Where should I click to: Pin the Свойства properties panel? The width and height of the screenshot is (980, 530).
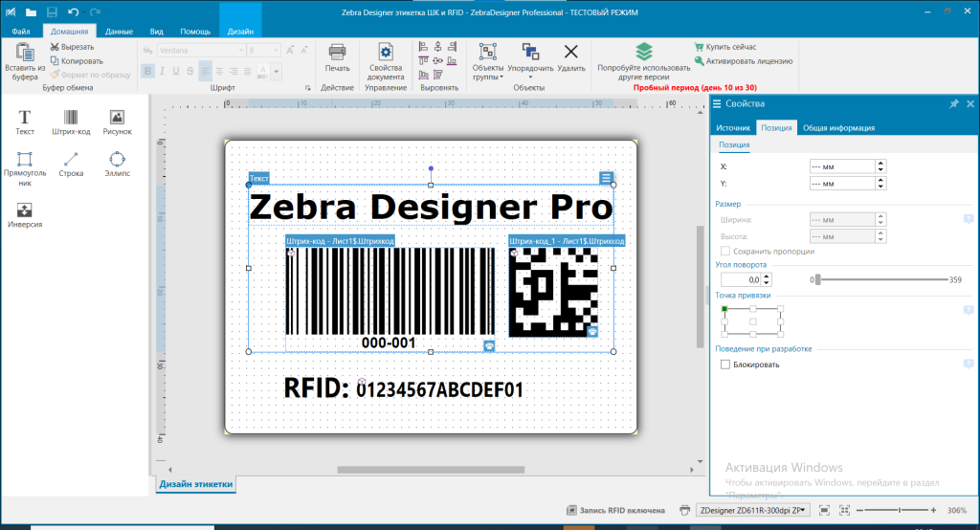pyautogui.click(x=954, y=103)
